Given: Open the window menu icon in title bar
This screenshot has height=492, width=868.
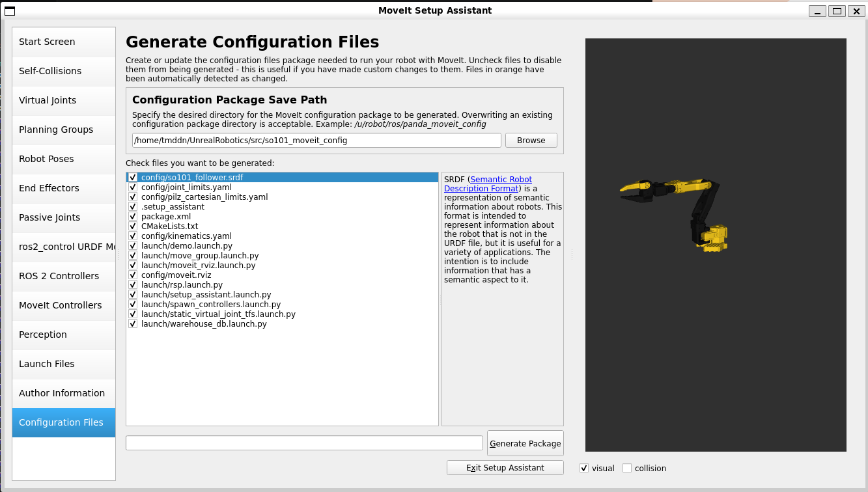Looking at the screenshot, I should (10, 10).
